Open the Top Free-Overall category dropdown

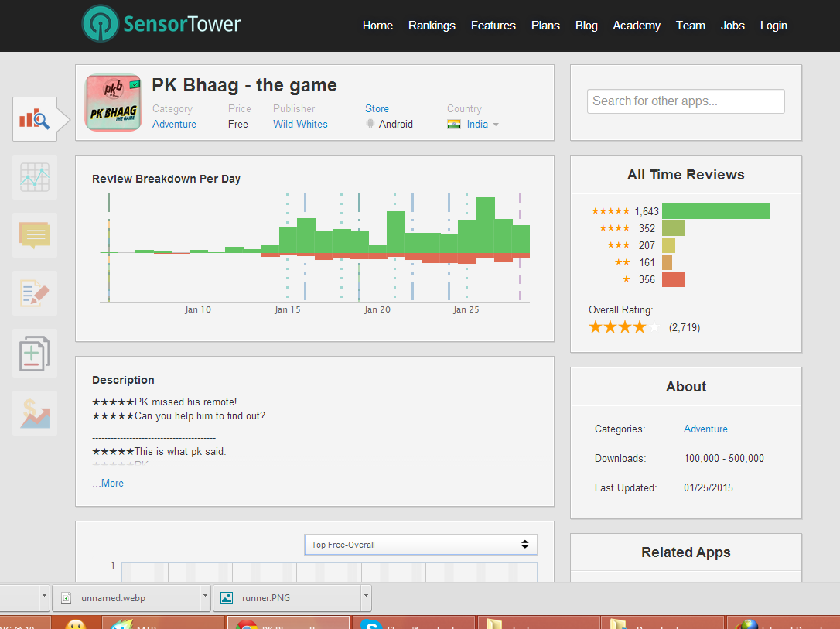click(421, 545)
